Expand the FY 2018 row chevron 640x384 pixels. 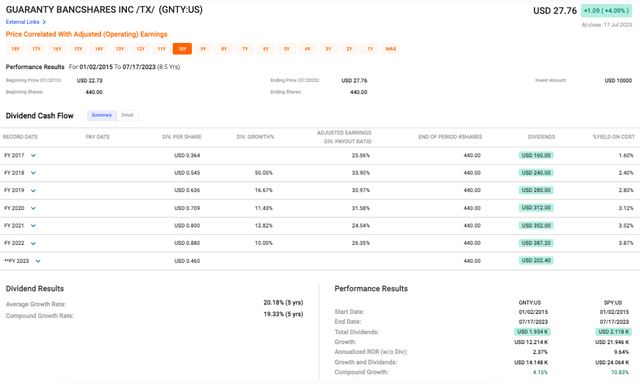point(33,173)
